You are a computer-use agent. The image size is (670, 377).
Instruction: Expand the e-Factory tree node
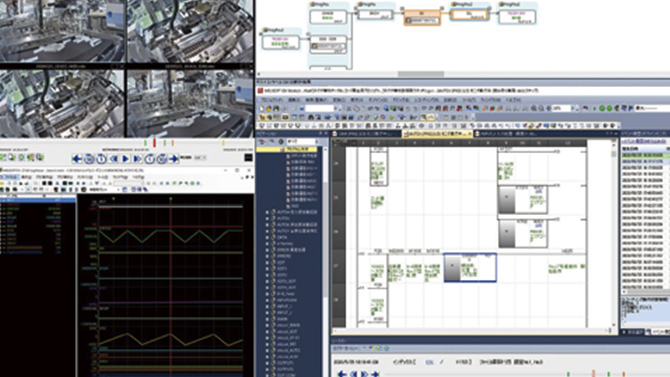267,243
